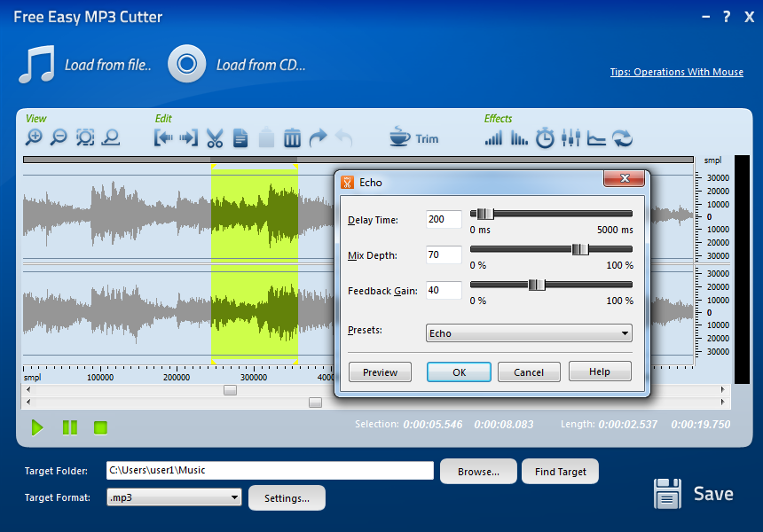Click the Zoom Full view icon
This screenshot has width=763, height=532.
pyautogui.click(x=111, y=138)
